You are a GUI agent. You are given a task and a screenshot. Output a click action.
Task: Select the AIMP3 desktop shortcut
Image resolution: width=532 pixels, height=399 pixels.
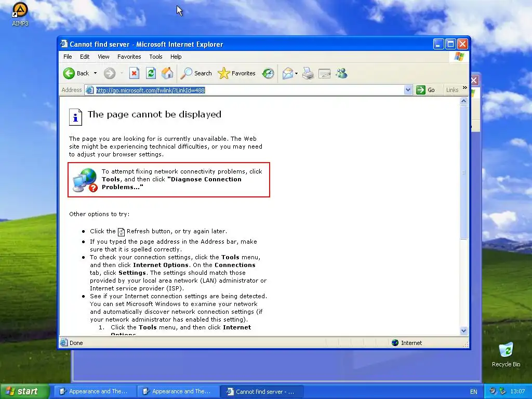click(20, 14)
